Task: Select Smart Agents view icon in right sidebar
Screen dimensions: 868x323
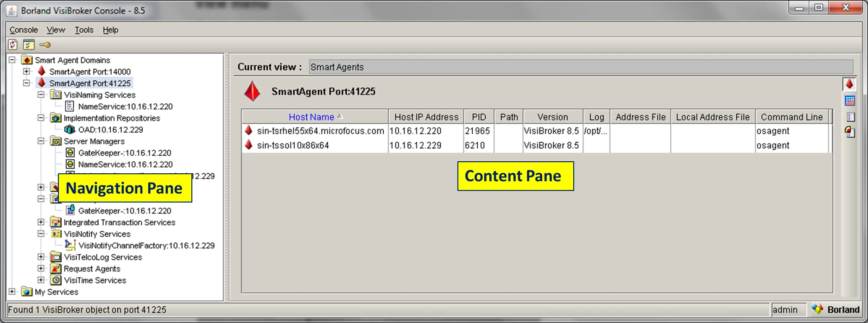Action: pos(849,84)
